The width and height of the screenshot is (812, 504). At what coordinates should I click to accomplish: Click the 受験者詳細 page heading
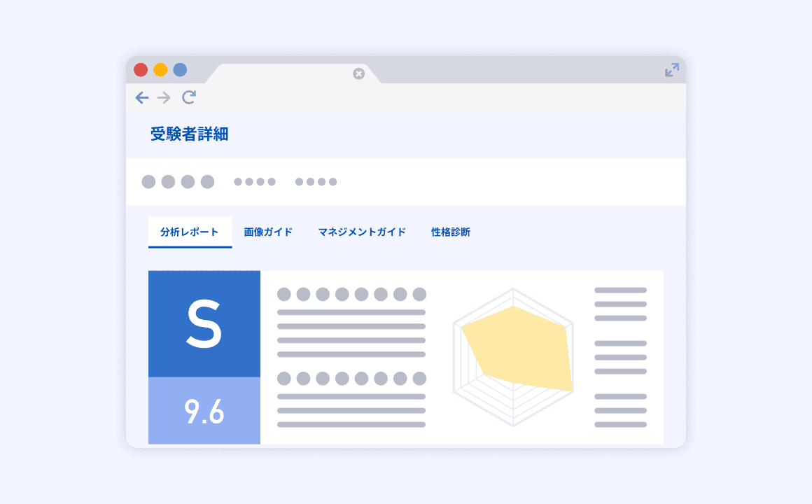(x=189, y=134)
